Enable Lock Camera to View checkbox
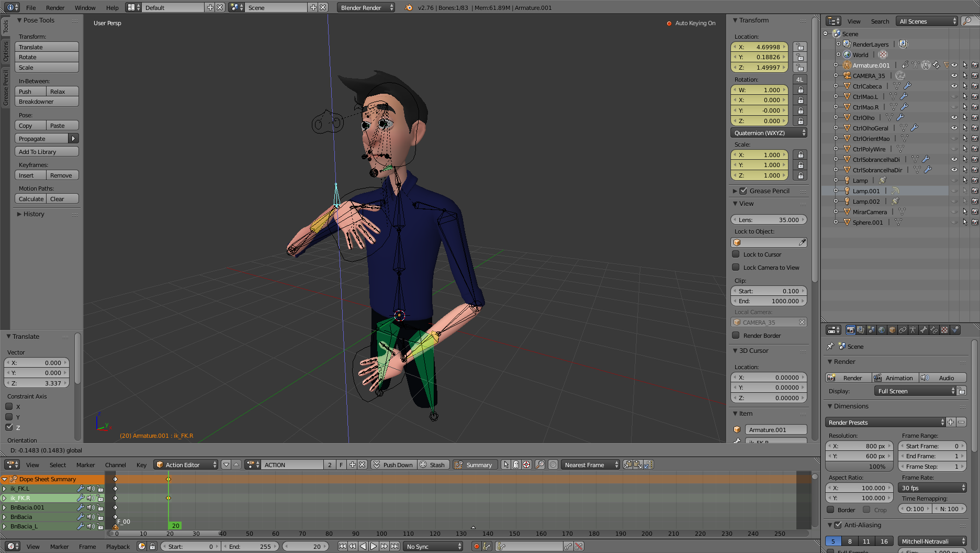The height and width of the screenshot is (553, 980). click(x=736, y=268)
